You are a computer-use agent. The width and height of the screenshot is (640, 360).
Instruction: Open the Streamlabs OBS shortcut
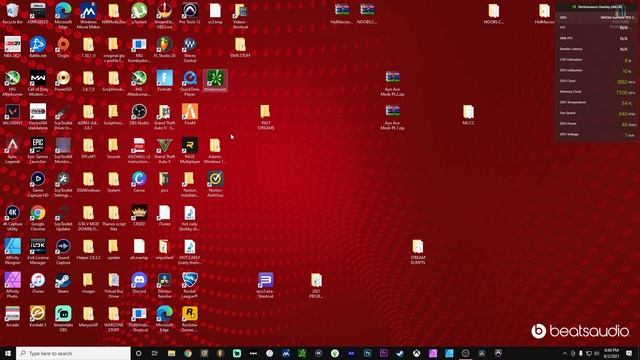click(63, 319)
